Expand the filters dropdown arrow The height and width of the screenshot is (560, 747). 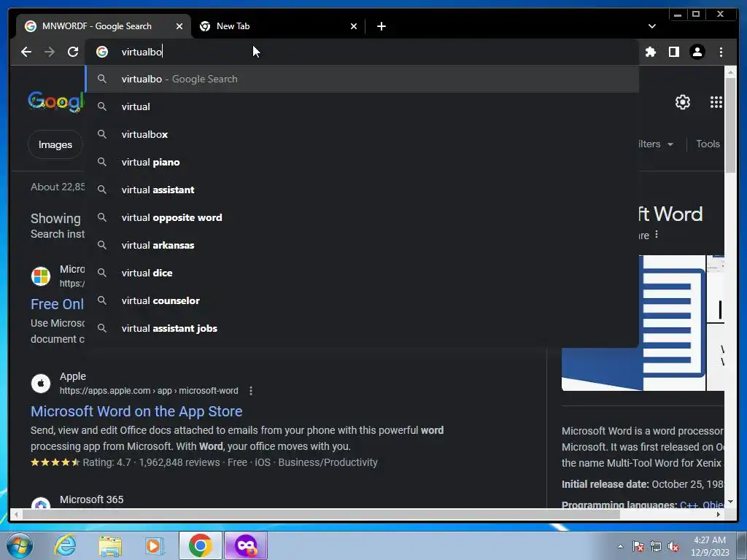[x=670, y=144]
